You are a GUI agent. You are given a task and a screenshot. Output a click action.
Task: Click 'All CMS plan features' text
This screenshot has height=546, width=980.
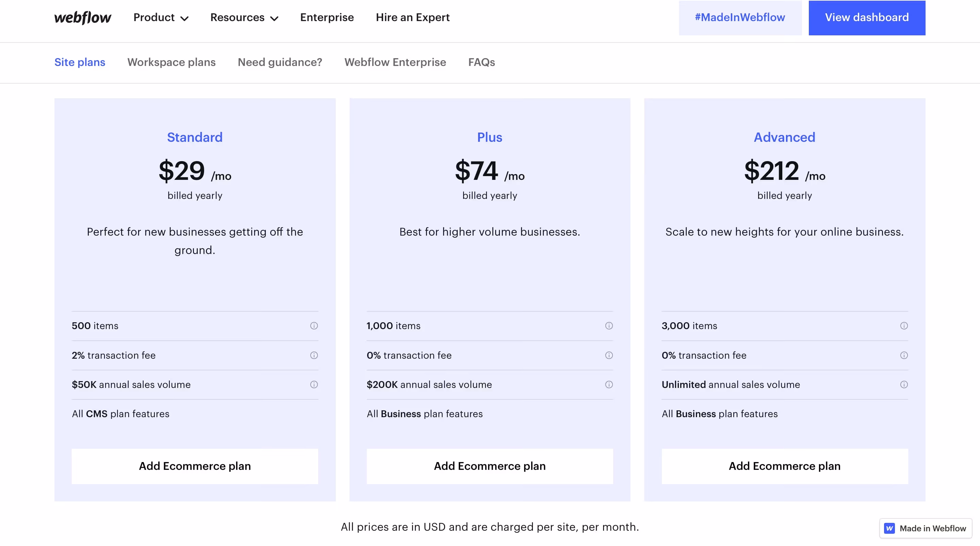[120, 414]
